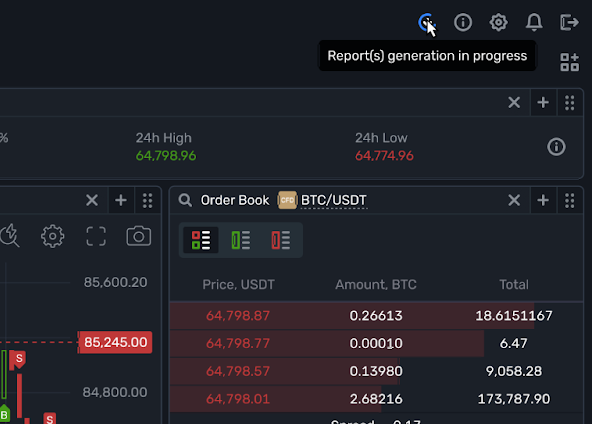Screen dimensions: 592x424
Task: Select ask price 64,798.77
Action: click(238, 343)
